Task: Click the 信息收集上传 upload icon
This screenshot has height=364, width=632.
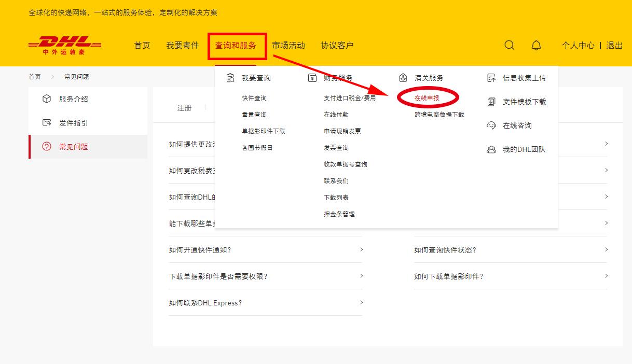Action: [492, 77]
